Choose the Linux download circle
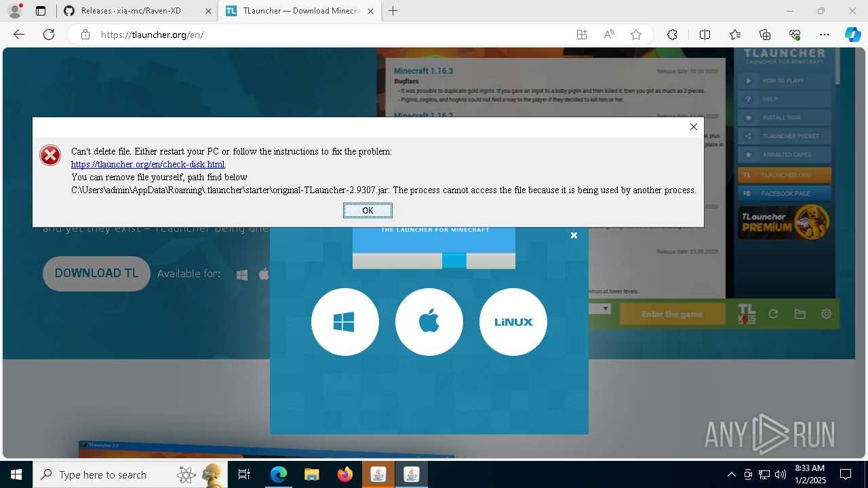Viewport: 868px width, 488px height. tap(513, 322)
